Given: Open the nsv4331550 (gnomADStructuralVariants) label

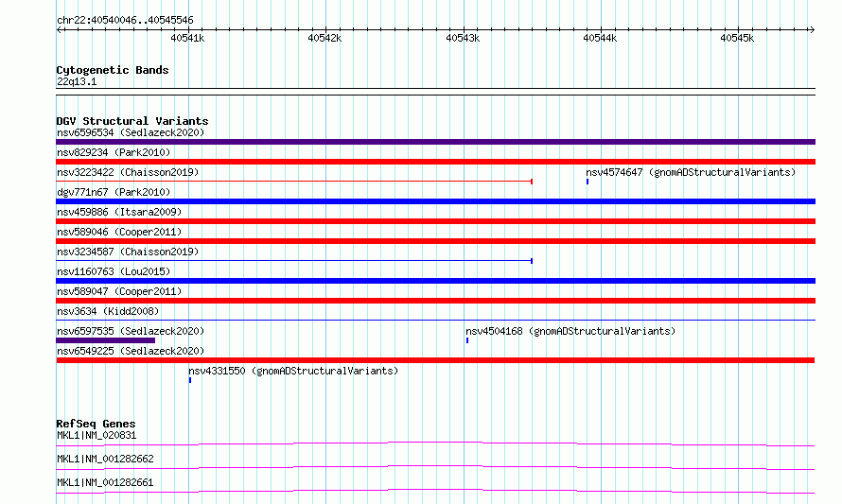Looking at the screenshot, I should coord(293,371).
